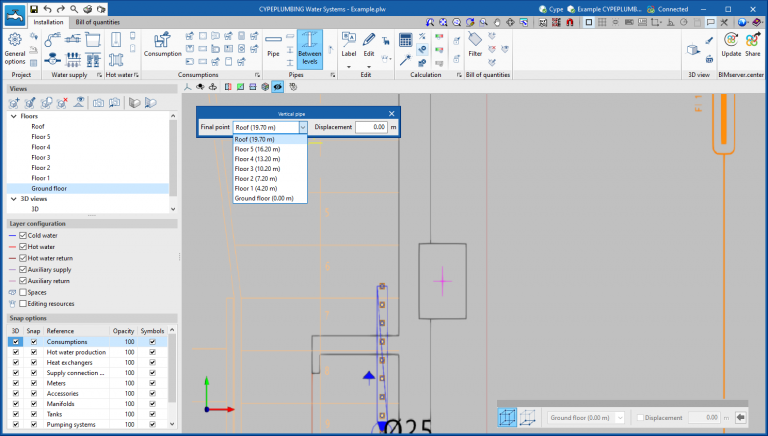The width and height of the screenshot is (768, 436).
Task: Choose Ground floor (0.00 m) from list
Action: coord(270,198)
